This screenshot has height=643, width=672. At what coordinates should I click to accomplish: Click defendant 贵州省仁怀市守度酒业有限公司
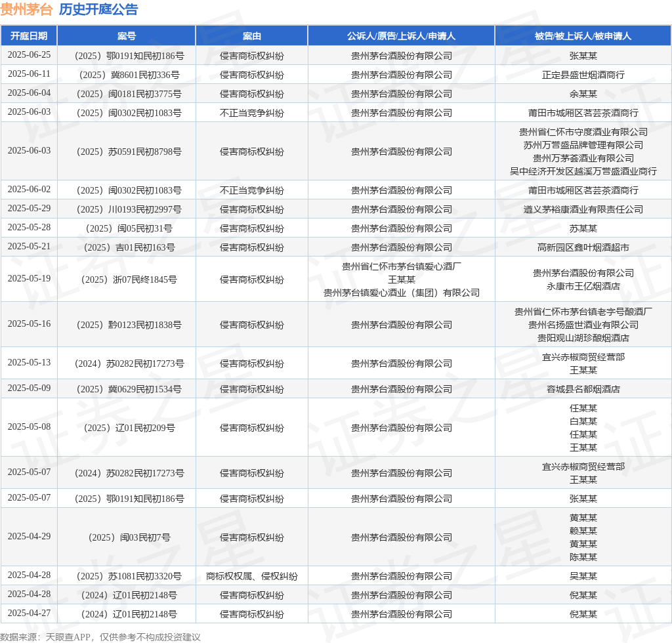[583, 132]
